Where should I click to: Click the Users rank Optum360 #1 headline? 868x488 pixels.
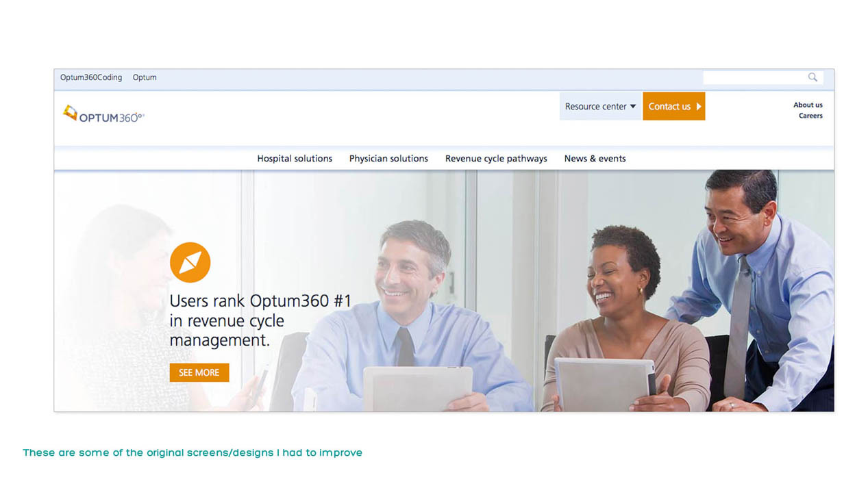point(260,320)
